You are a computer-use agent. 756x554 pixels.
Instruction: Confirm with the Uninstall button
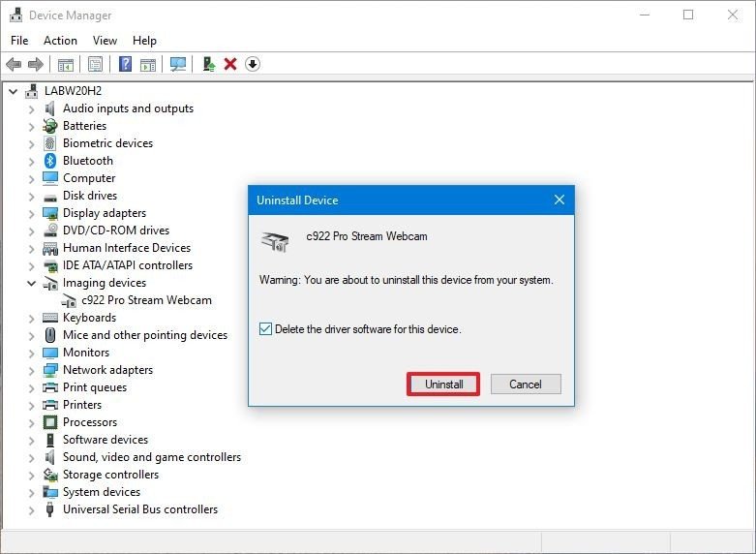[x=443, y=385]
